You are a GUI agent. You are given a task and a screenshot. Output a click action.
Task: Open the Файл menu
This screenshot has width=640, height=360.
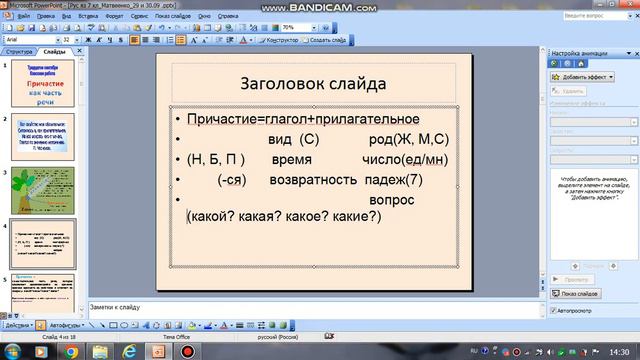(24, 16)
